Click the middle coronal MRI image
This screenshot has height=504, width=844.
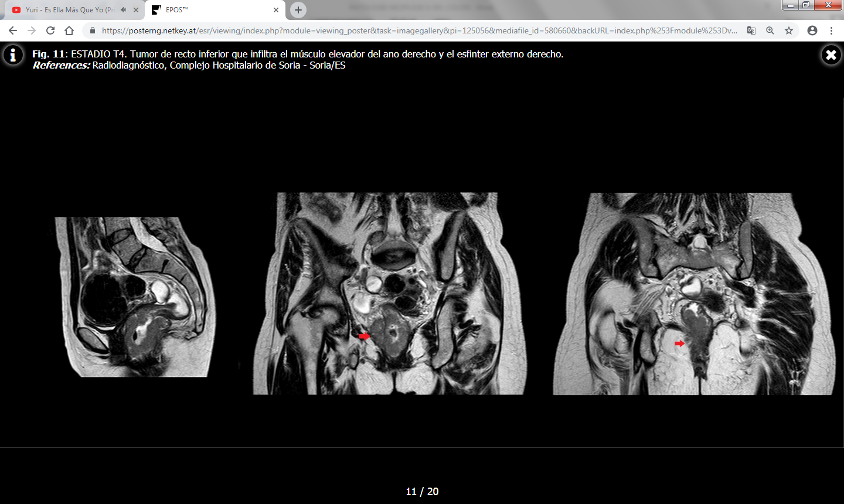click(390, 294)
